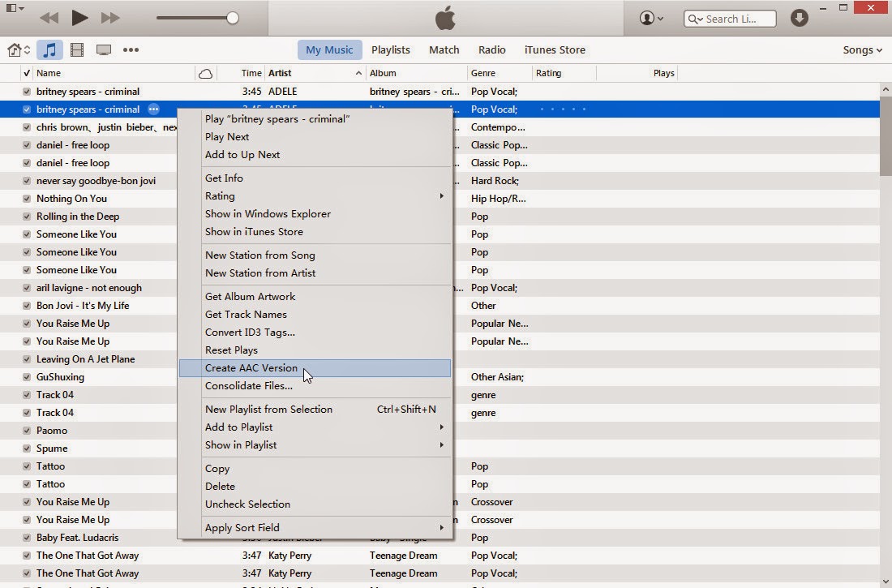Uncheck the Rolling in the Deep song
This screenshot has width=892, height=588.
pyautogui.click(x=27, y=217)
